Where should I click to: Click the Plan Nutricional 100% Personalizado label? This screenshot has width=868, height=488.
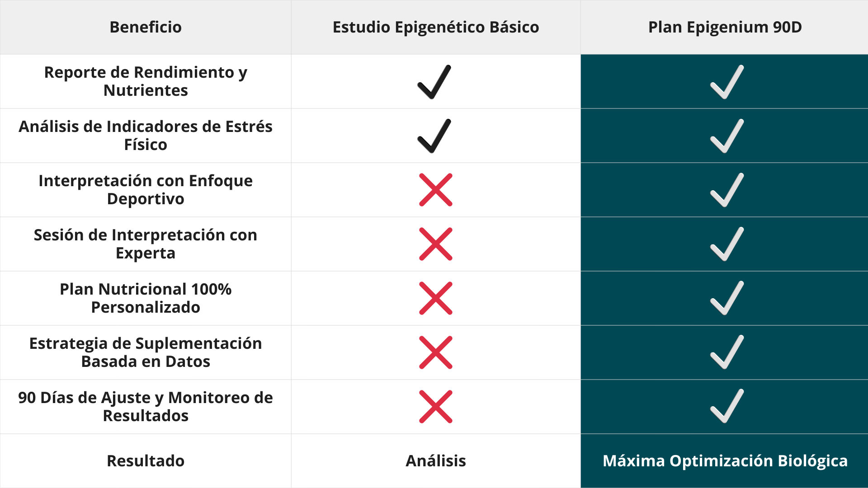146,298
